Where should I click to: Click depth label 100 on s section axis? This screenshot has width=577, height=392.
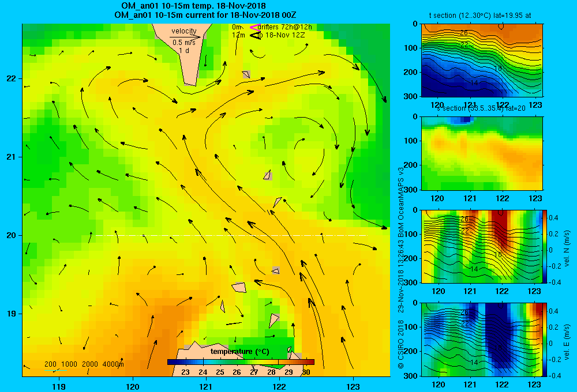[411, 141]
